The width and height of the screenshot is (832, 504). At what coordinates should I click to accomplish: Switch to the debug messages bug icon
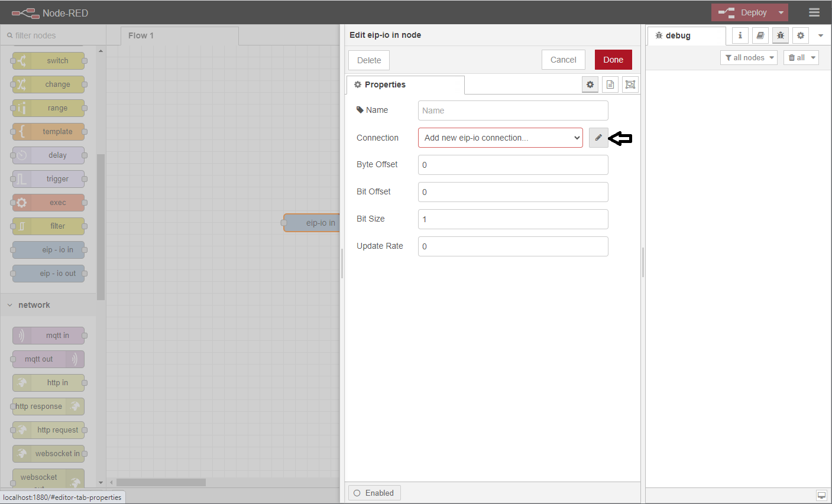click(781, 35)
